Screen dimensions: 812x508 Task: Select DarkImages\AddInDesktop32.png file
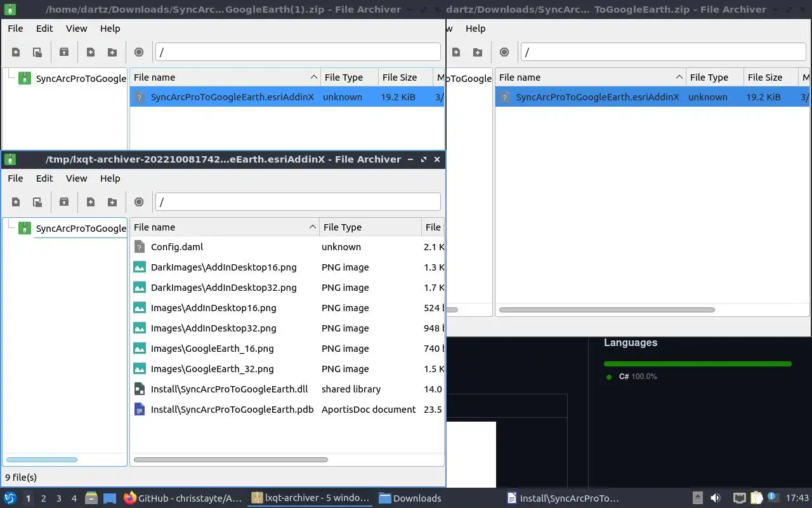click(x=223, y=288)
